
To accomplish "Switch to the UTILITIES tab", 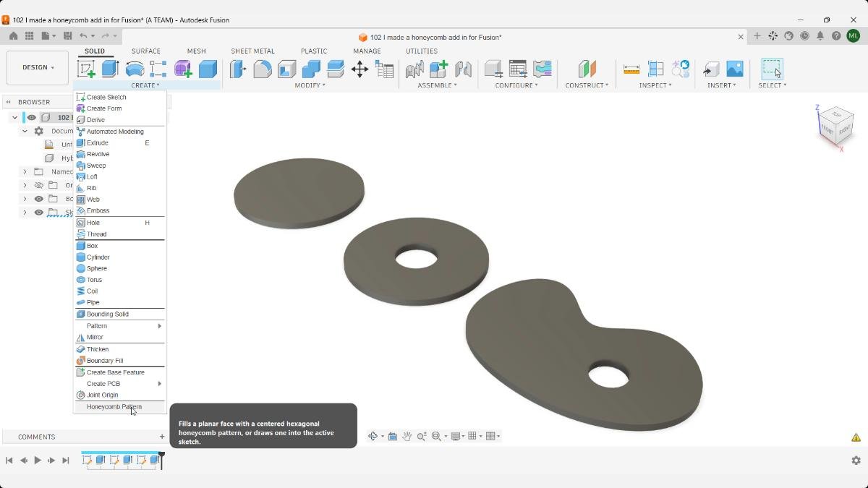I will (421, 51).
